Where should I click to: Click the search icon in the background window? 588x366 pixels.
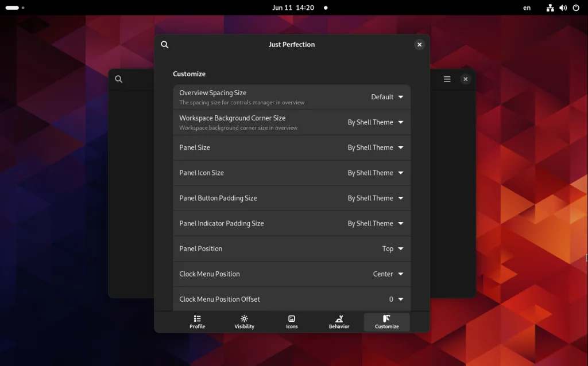(119, 79)
